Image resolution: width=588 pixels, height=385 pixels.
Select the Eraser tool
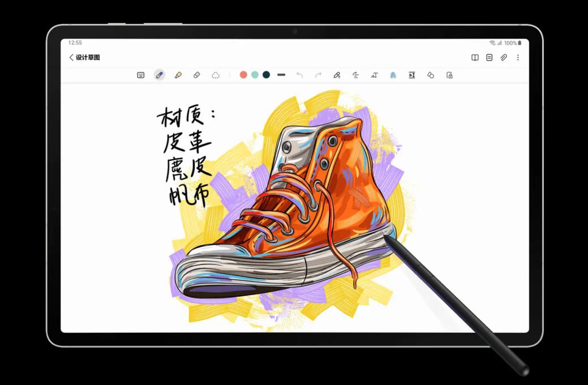tap(197, 75)
